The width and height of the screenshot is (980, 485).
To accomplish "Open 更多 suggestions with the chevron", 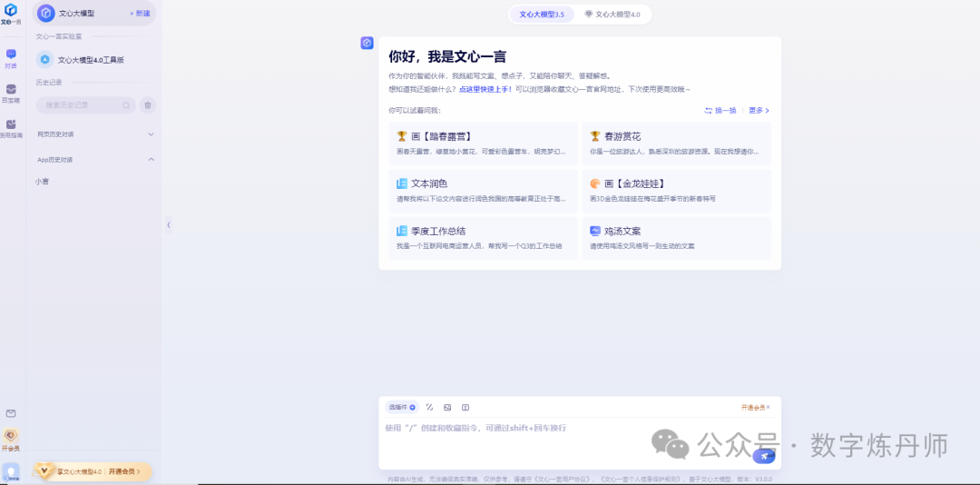I will (x=759, y=111).
